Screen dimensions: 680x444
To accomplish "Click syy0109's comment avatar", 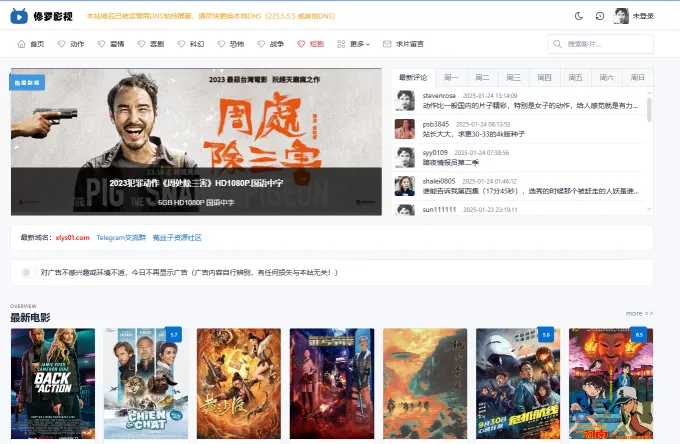I will pyautogui.click(x=405, y=157).
